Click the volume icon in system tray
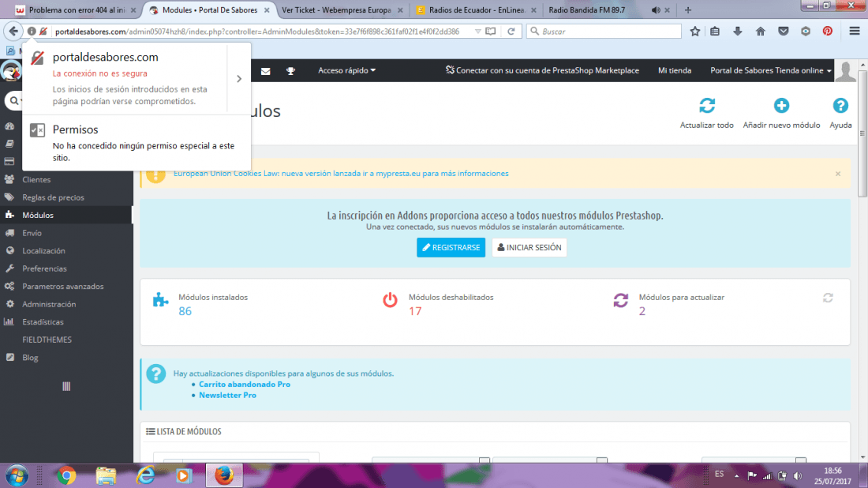This screenshot has width=868, height=488. [x=798, y=476]
